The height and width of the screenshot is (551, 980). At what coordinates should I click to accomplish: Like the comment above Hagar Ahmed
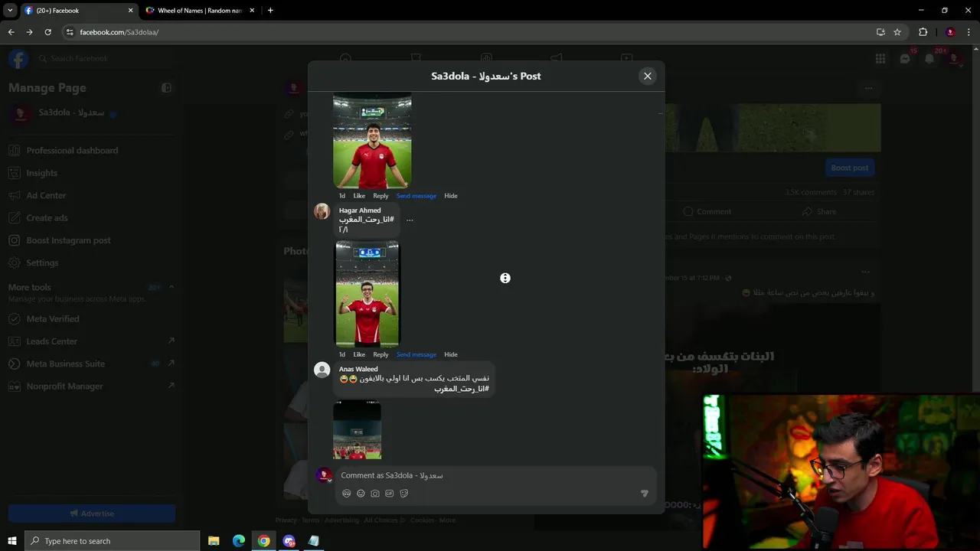click(359, 196)
